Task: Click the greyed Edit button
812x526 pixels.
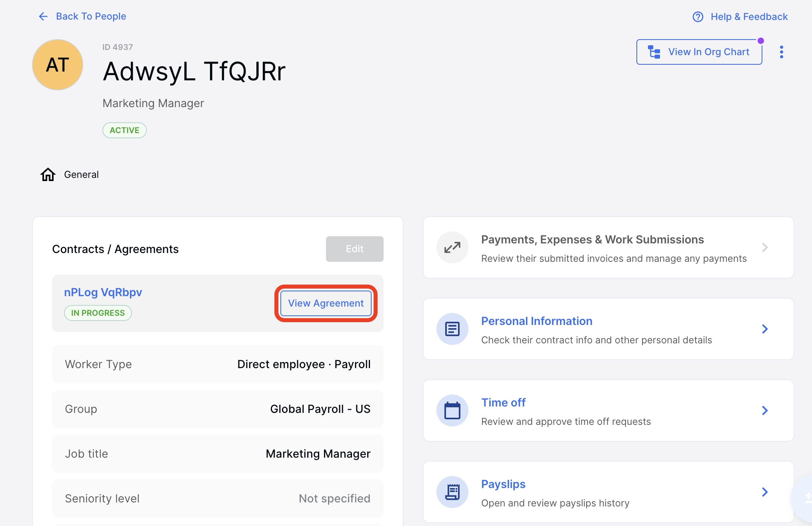Action: 355,249
